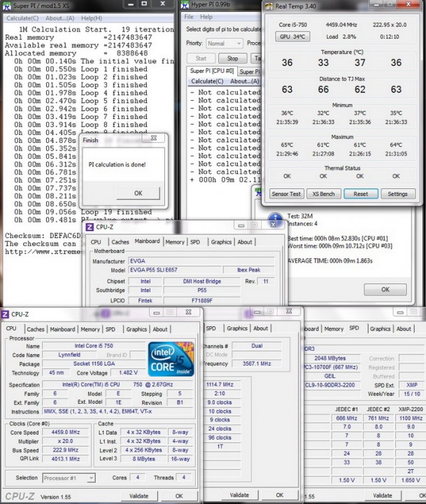This screenshot has height=504, width=426.
Task: Click Reset button in Real Temp
Action: click(x=361, y=194)
